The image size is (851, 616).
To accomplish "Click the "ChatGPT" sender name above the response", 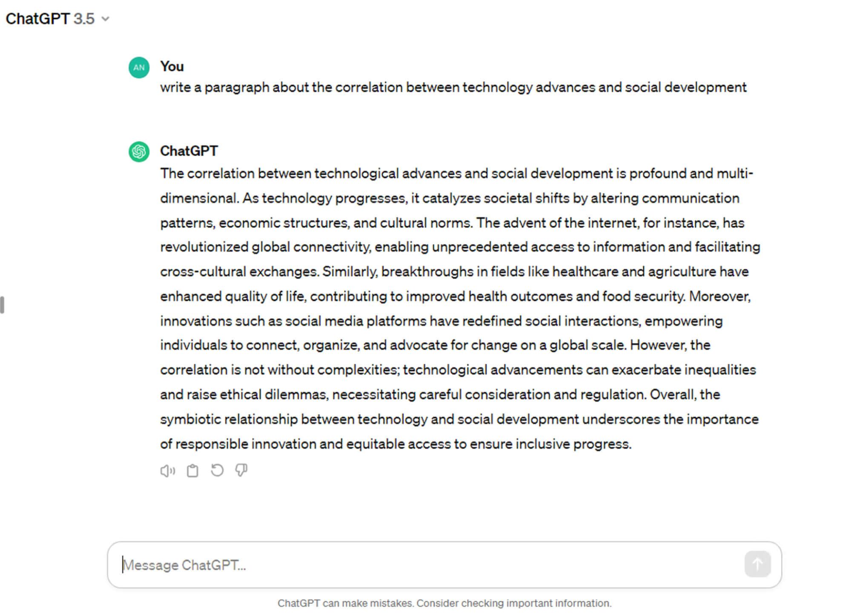I will [189, 151].
